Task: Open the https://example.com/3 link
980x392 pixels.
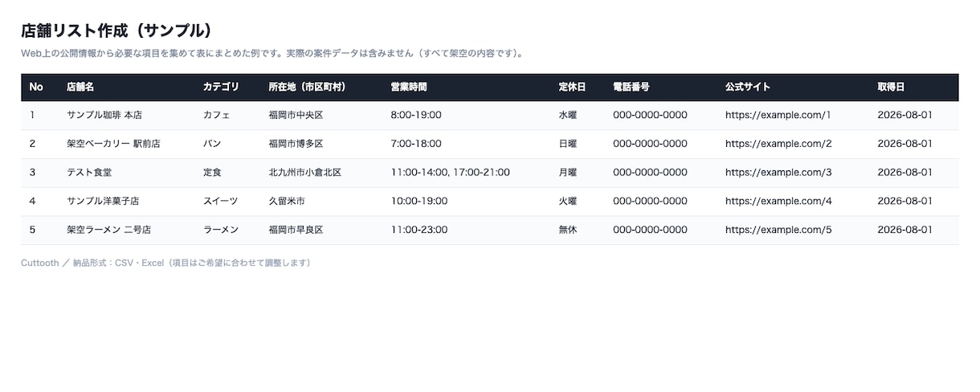Action: coord(778,172)
